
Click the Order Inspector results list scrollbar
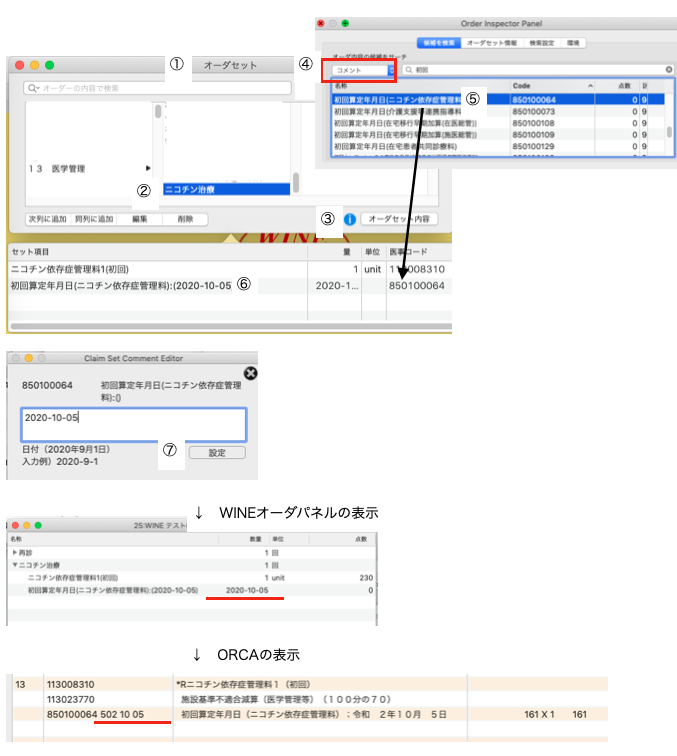pos(669,130)
